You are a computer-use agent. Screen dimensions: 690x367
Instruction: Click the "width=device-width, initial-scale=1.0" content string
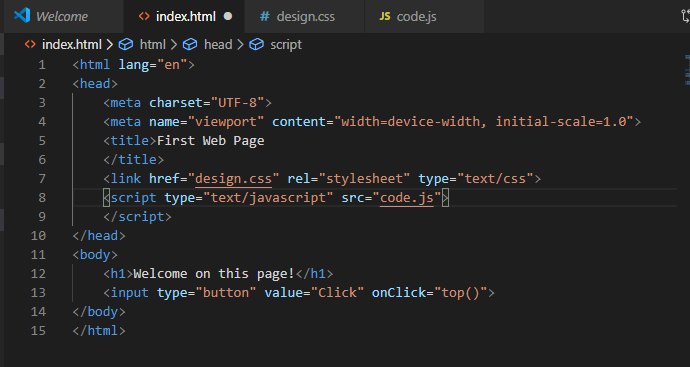(484, 122)
